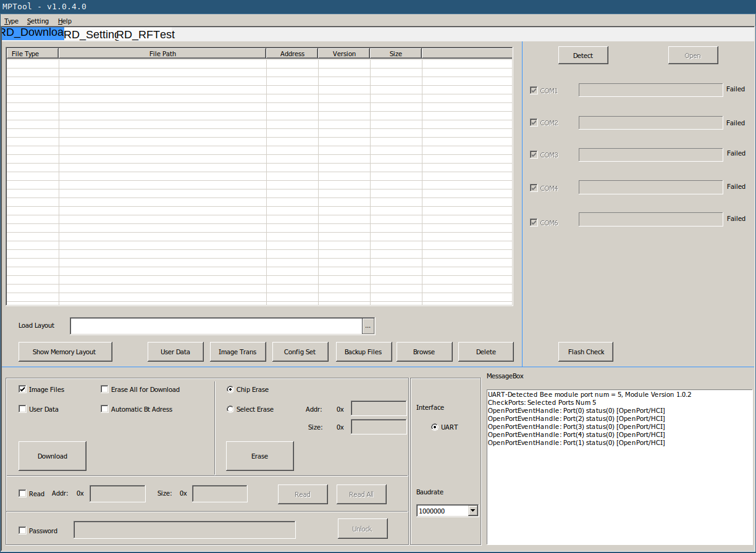Expand the Baudrate dropdown
Viewport: 756px width, 553px height.
[x=473, y=511]
